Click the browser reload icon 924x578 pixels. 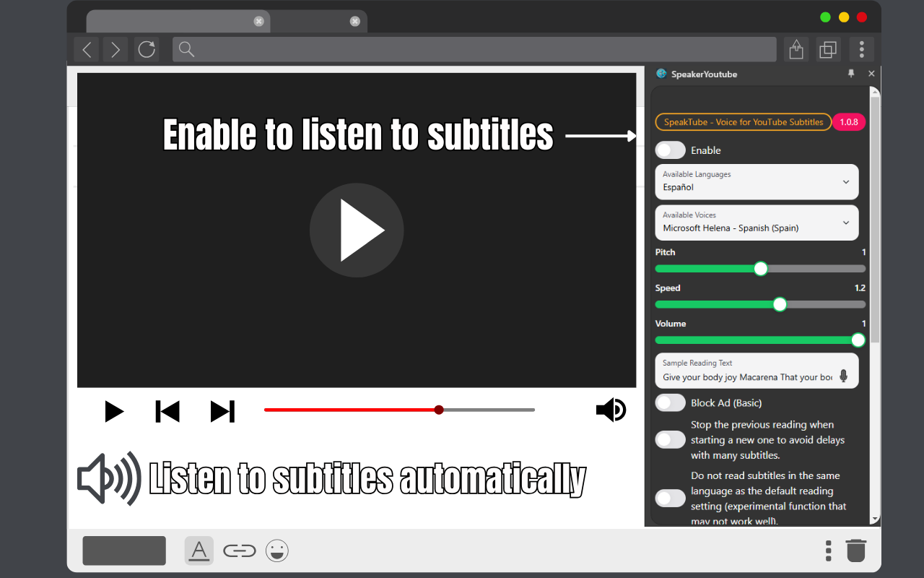(147, 49)
